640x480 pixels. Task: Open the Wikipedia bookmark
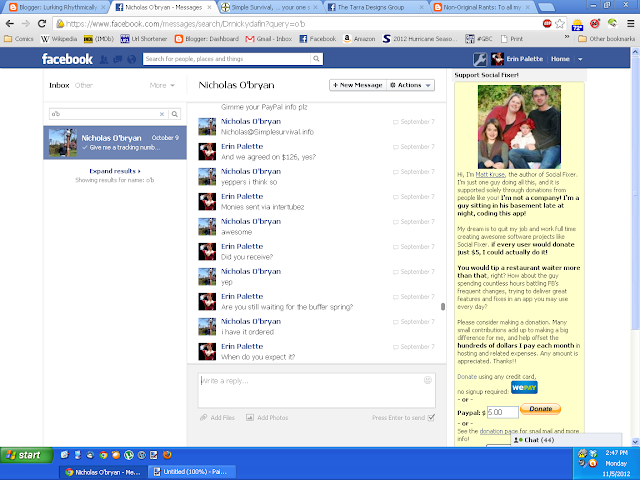tap(59, 39)
